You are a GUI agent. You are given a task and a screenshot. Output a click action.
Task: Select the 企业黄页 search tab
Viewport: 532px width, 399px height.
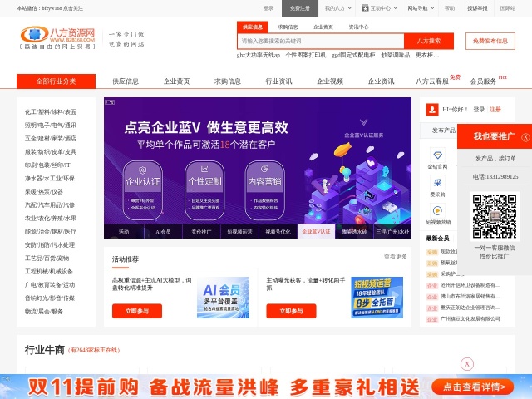pos(323,27)
